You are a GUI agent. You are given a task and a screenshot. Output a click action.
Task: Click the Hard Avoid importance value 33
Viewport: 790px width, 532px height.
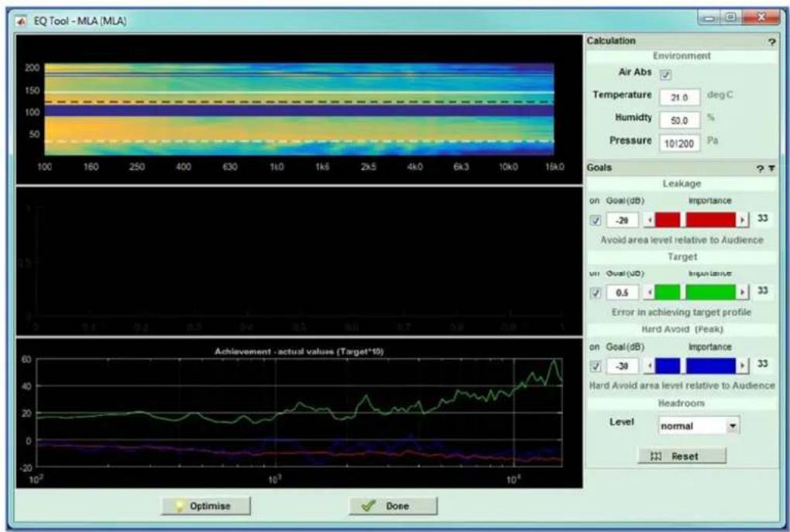762,364
